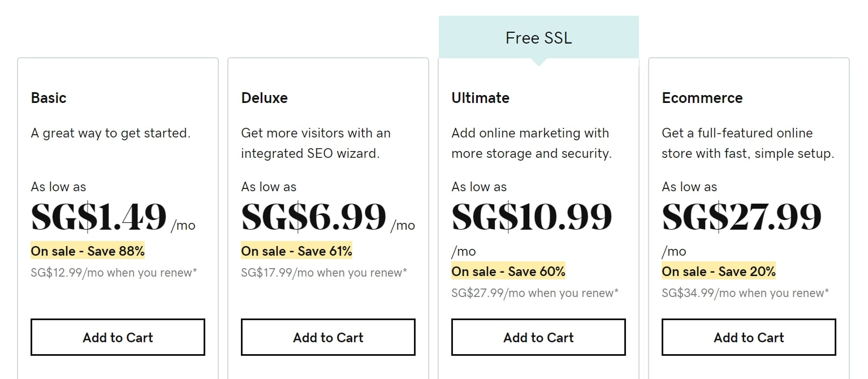
Task: Click the SG$34.99/mo renewal note
Action: click(745, 293)
